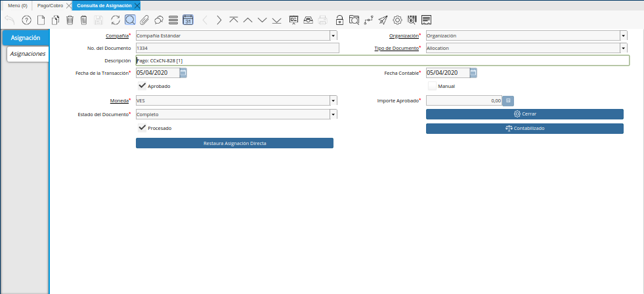The width and height of the screenshot is (644, 294).
Task: Close the Pago/Cobro tab
Action: click(x=68, y=5)
